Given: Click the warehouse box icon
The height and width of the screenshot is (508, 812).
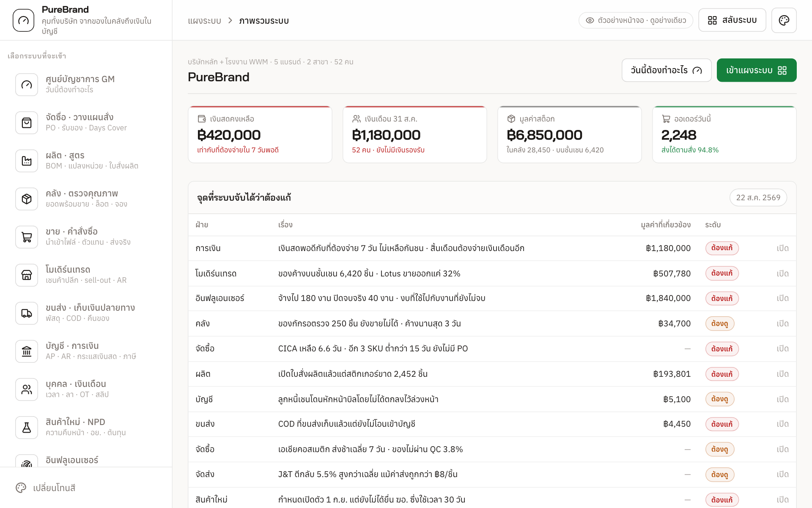Looking at the screenshot, I should [x=27, y=199].
